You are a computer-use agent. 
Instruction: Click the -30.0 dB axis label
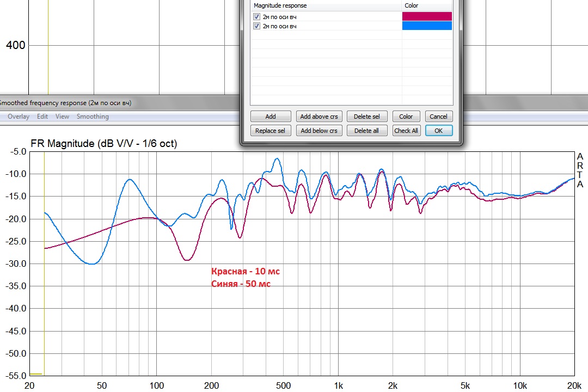point(16,264)
